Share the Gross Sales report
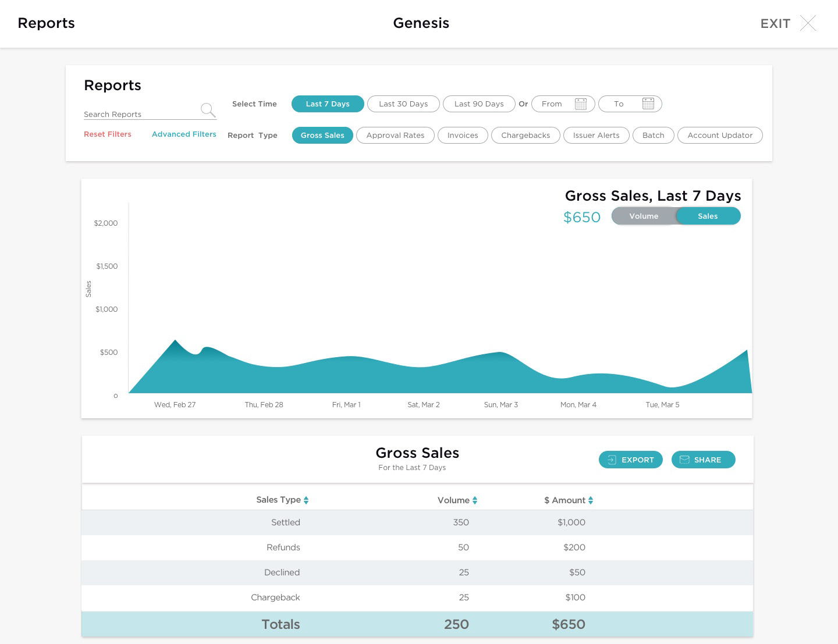 [x=703, y=460]
